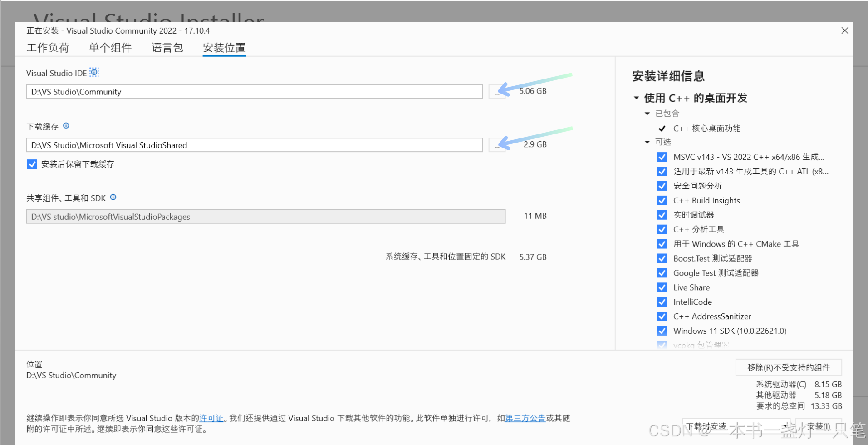Click the 安装详细信息 heading
This screenshot has width=868, height=445.
(668, 76)
